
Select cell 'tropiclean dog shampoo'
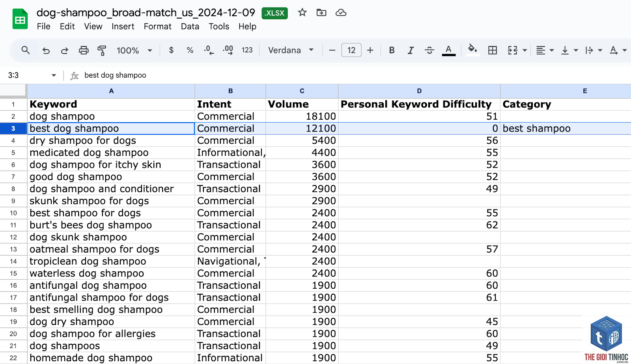[x=111, y=262]
